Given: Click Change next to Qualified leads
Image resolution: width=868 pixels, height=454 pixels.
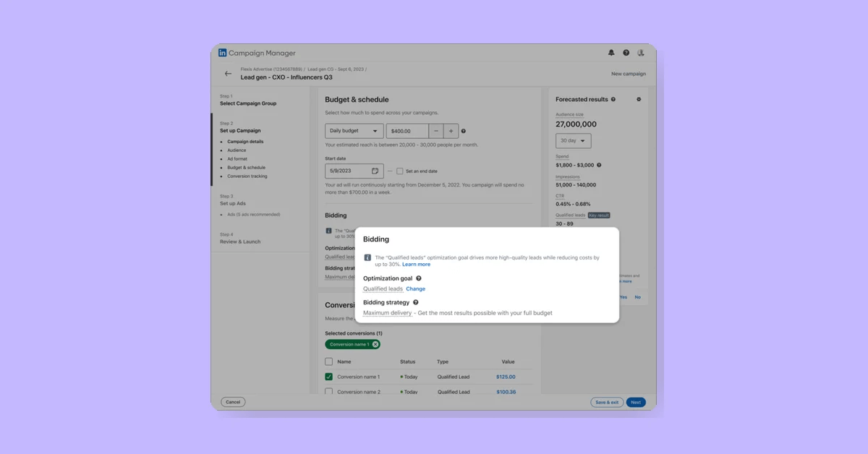Looking at the screenshot, I should click(415, 288).
